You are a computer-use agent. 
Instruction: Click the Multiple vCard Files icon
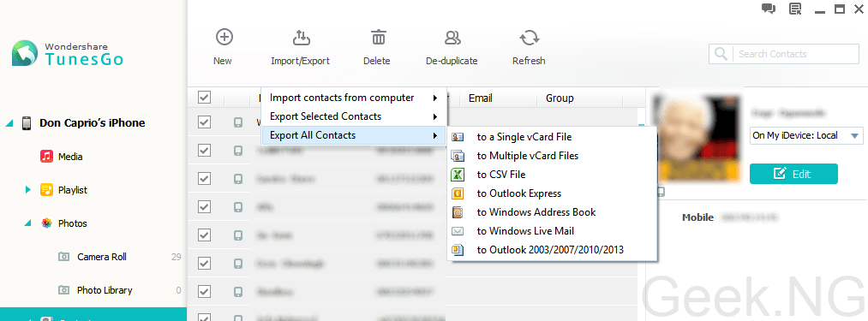[458, 156]
